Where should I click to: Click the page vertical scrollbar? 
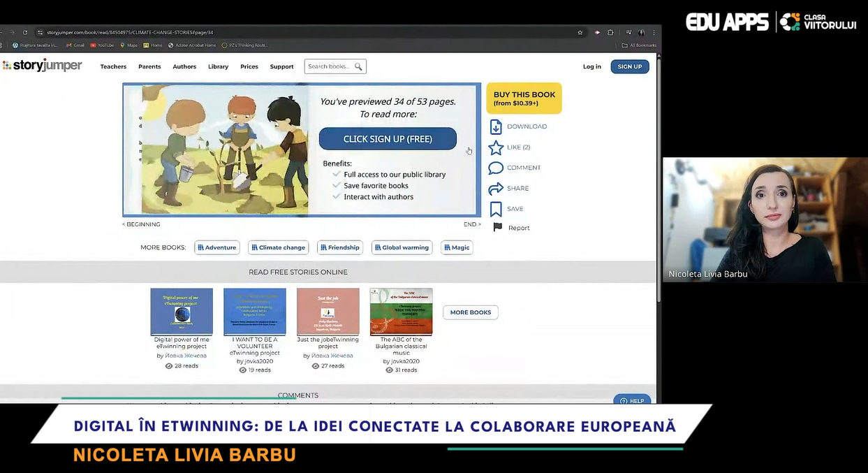click(x=659, y=182)
